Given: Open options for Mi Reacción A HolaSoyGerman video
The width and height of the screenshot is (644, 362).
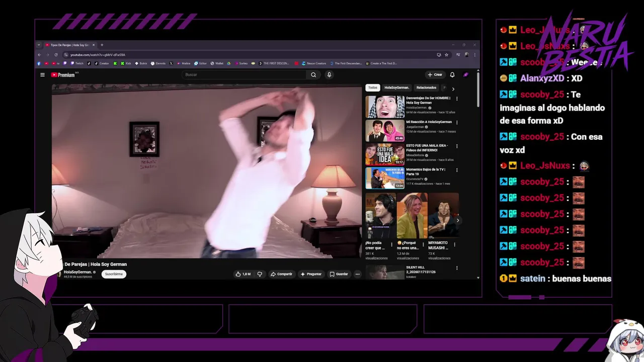Looking at the screenshot, I should pos(457,122).
